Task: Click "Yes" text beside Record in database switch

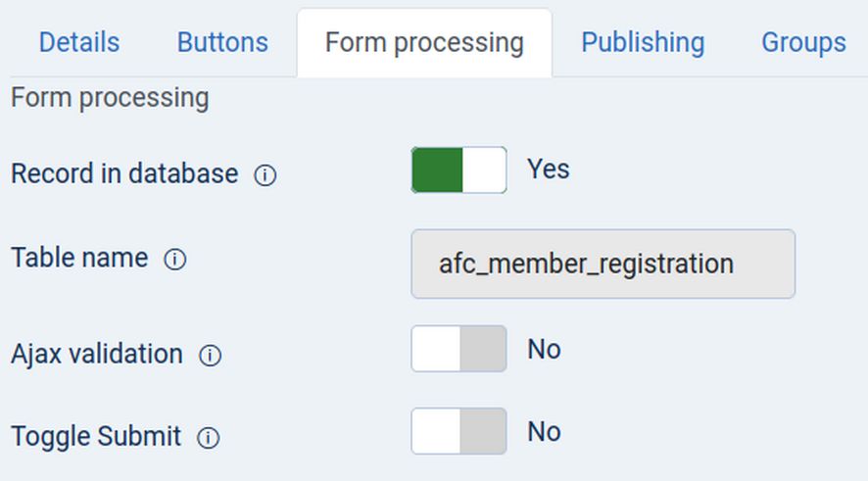Action: [x=549, y=169]
